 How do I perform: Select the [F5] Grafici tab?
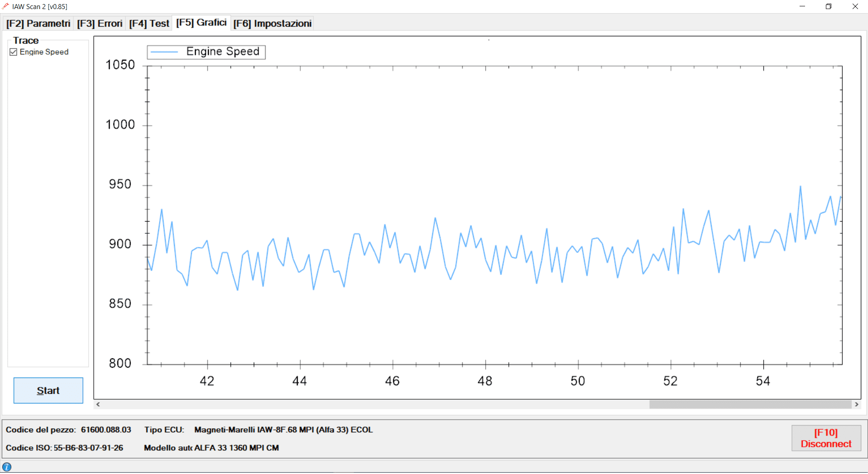click(201, 23)
